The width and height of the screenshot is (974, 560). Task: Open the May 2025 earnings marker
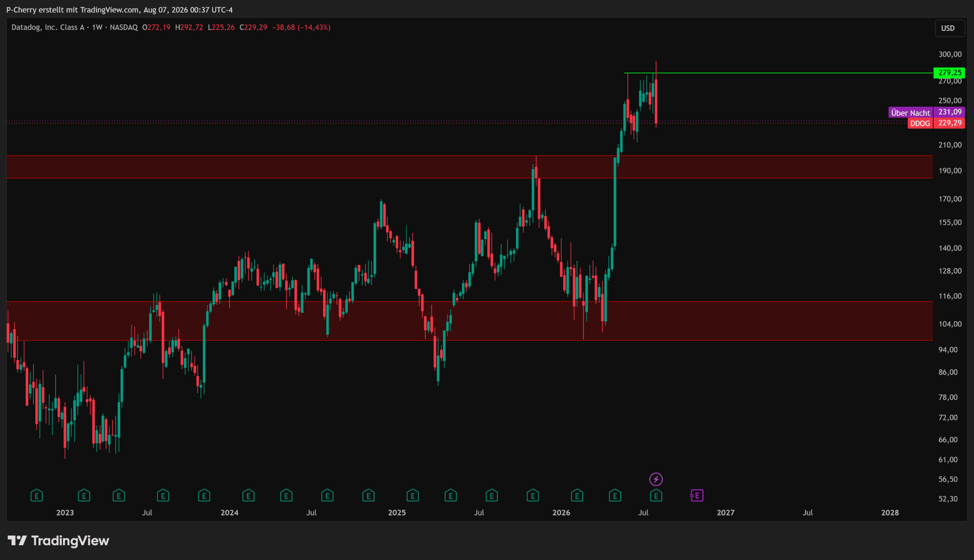(450, 495)
